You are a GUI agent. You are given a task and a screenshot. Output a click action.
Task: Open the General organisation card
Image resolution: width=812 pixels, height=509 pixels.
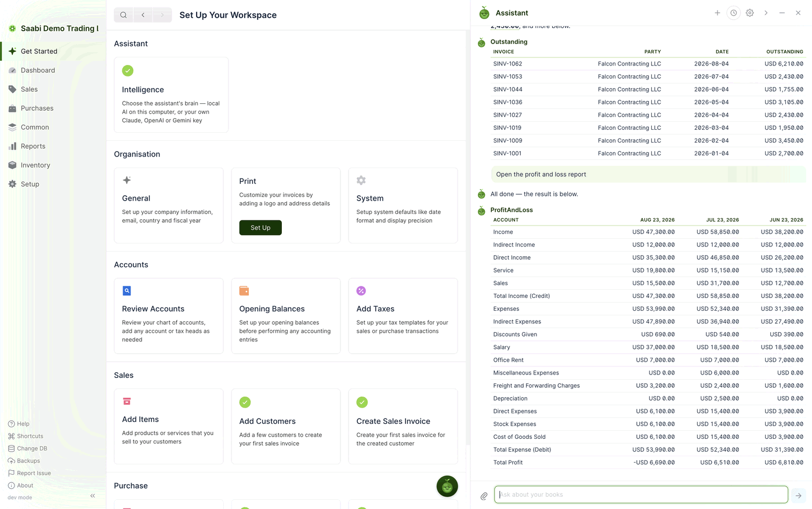coord(169,205)
